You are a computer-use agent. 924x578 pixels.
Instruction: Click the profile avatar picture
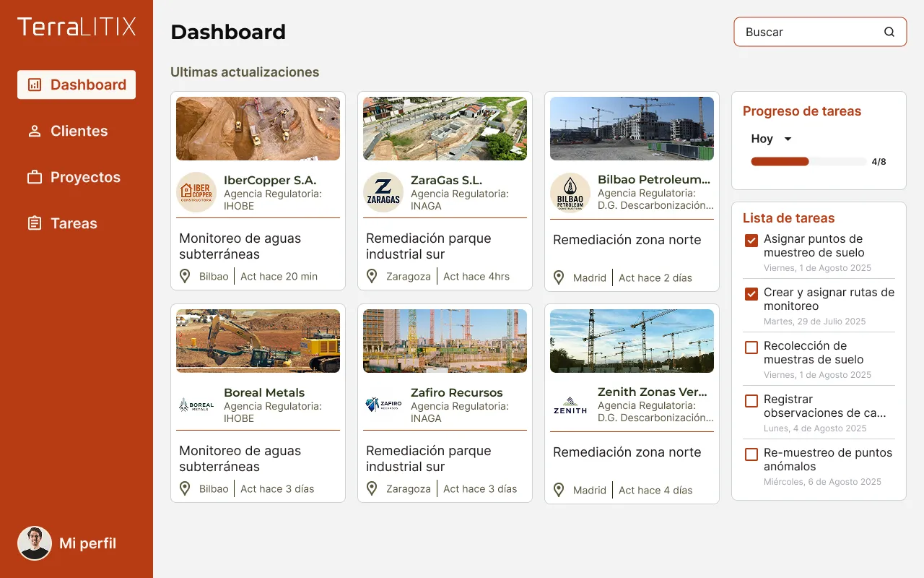tap(35, 543)
